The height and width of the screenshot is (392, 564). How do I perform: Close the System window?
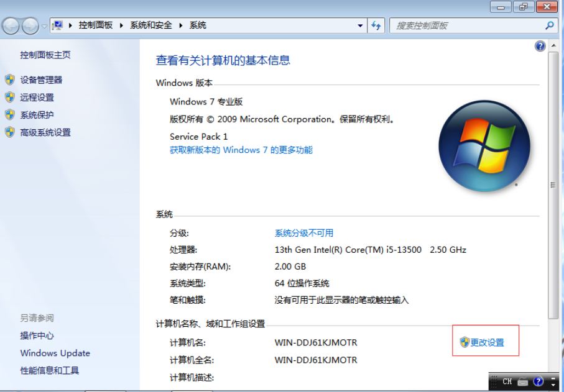547,6
